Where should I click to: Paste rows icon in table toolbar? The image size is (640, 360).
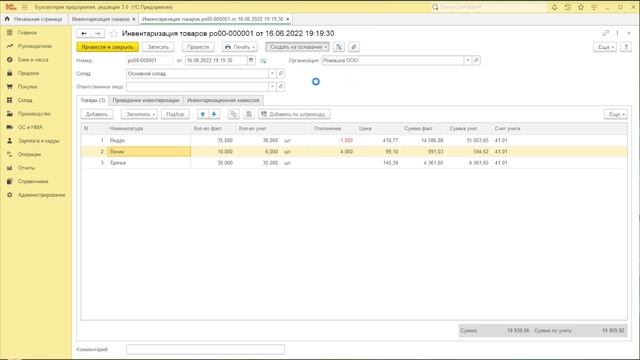249,114
